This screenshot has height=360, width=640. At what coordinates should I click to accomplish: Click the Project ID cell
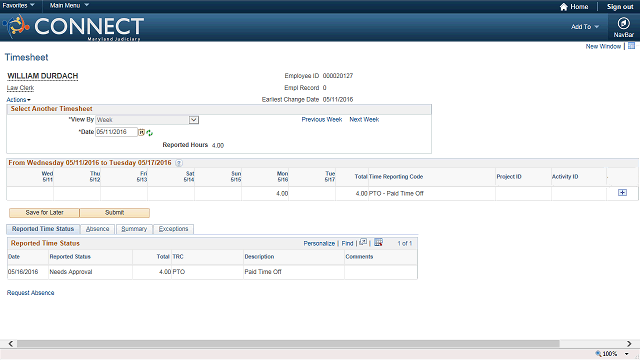523,193
